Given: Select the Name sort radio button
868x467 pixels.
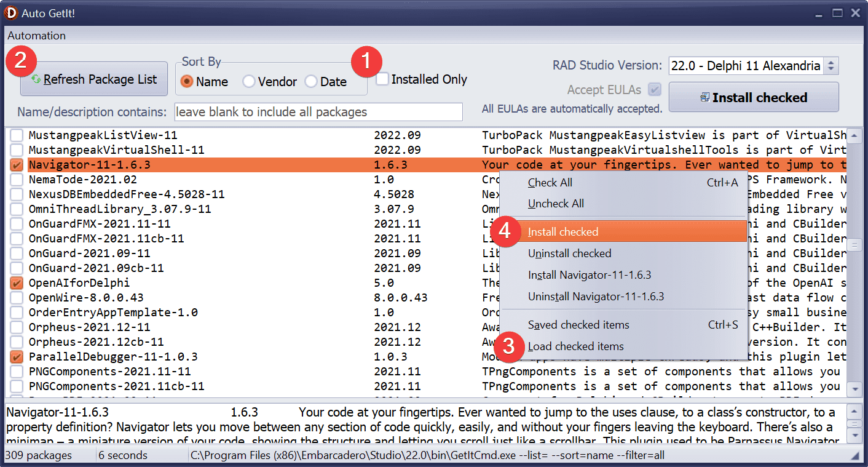Looking at the screenshot, I should [x=187, y=82].
